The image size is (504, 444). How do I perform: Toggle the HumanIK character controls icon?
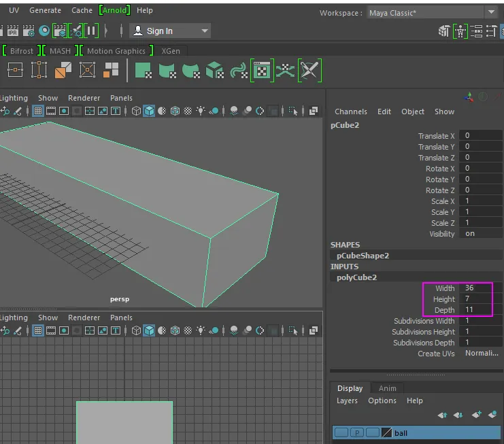coord(460,31)
